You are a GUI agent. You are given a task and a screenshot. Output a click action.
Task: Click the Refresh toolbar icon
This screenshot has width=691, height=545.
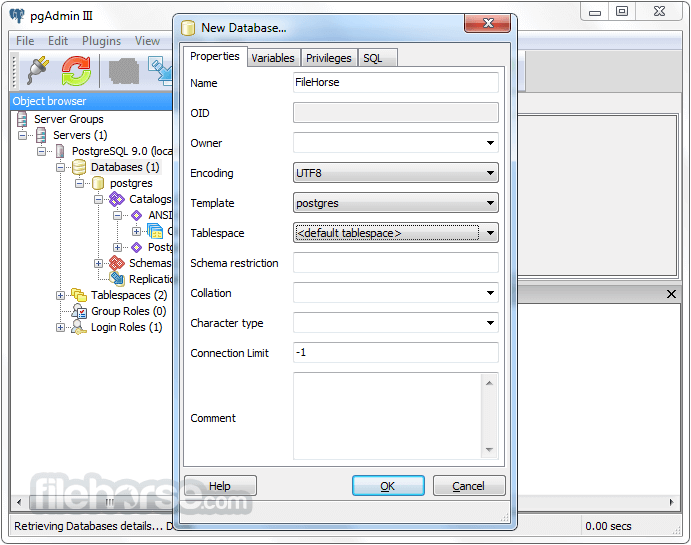[x=76, y=72]
